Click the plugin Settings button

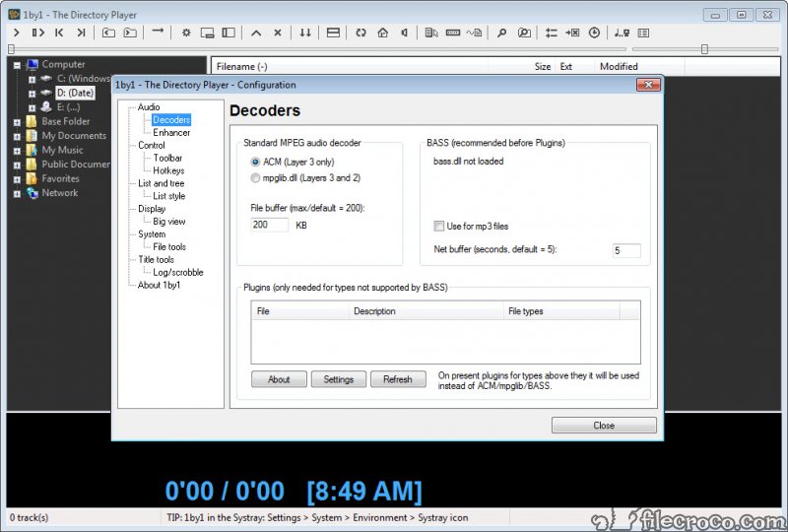(x=339, y=379)
